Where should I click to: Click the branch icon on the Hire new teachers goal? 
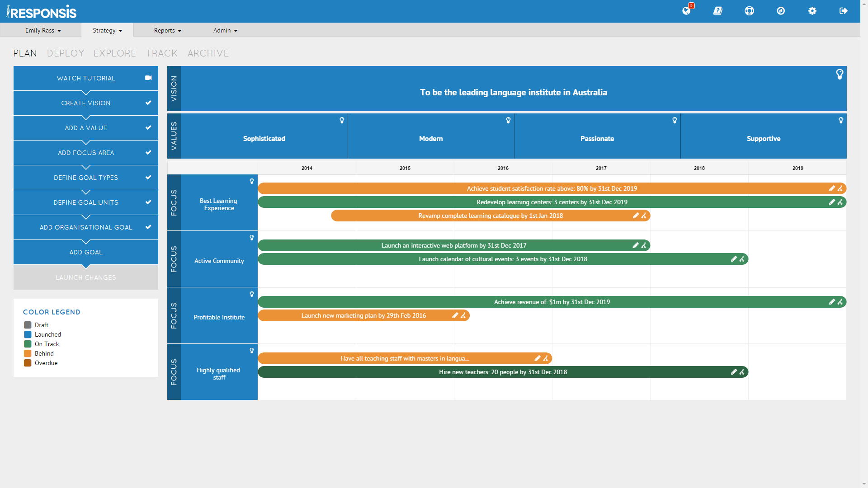click(742, 372)
